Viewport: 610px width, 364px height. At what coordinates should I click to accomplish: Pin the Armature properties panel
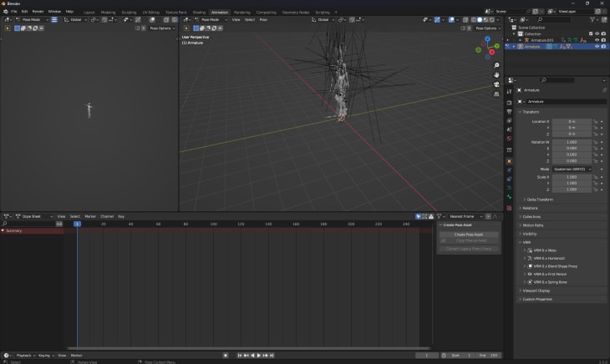[x=602, y=90]
